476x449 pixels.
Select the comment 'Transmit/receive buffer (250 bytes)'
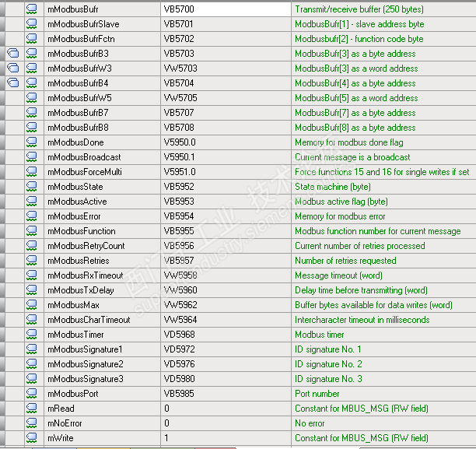pos(359,9)
